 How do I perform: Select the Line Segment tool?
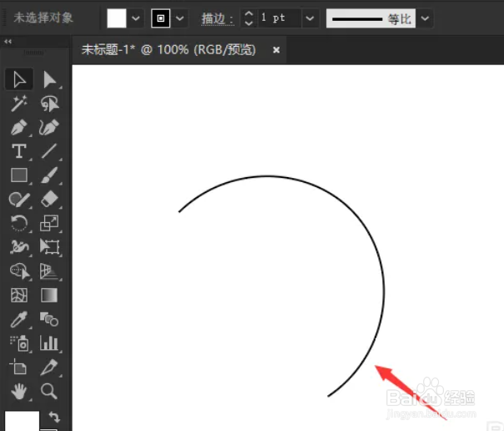coord(49,151)
